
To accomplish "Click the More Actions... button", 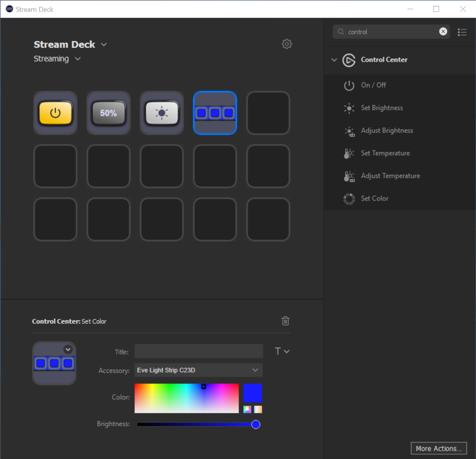I will click(x=439, y=448).
